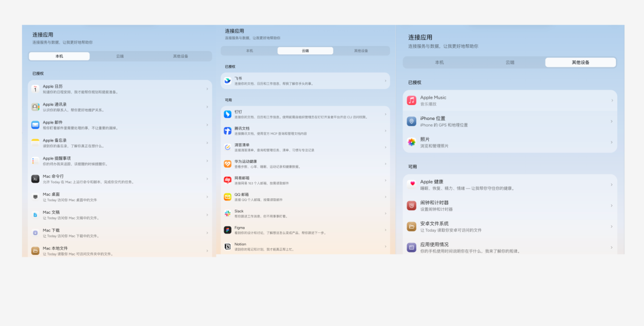Click the 钉钉 app icon
644x326 pixels.
(228, 114)
